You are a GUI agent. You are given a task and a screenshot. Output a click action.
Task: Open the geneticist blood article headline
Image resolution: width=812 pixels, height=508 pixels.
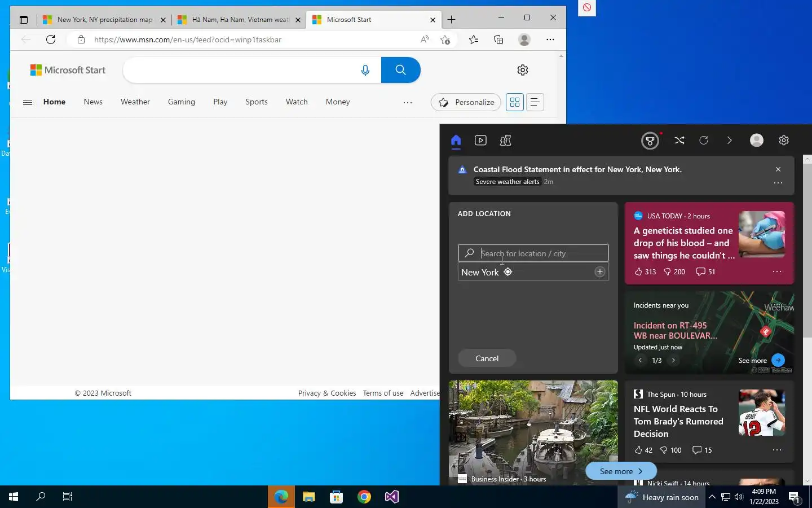[x=684, y=243]
